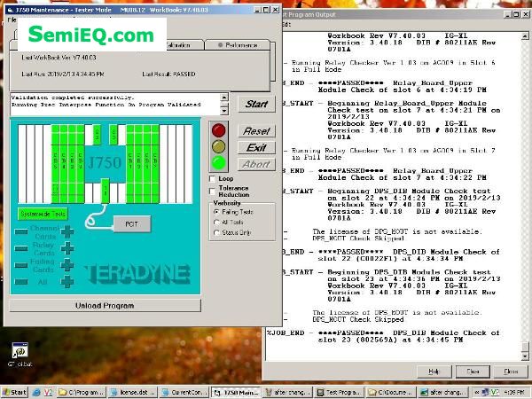This screenshot has width=532, height=399.
Task: Expand hidden tray icons with the chevron
Action: pyautogui.click(x=477, y=393)
